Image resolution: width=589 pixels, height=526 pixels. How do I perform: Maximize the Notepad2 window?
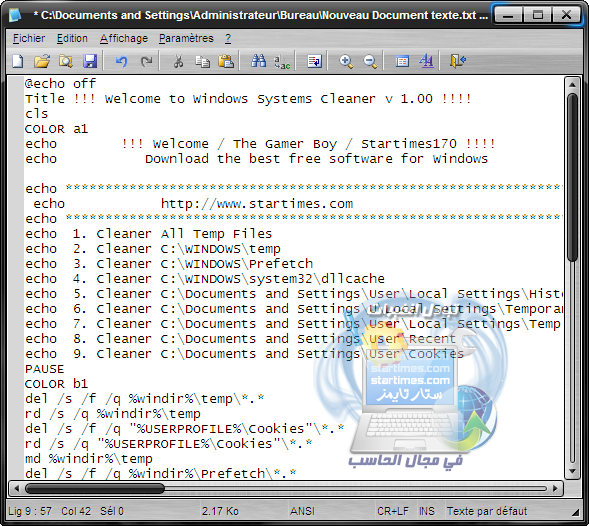click(x=538, y=15)
